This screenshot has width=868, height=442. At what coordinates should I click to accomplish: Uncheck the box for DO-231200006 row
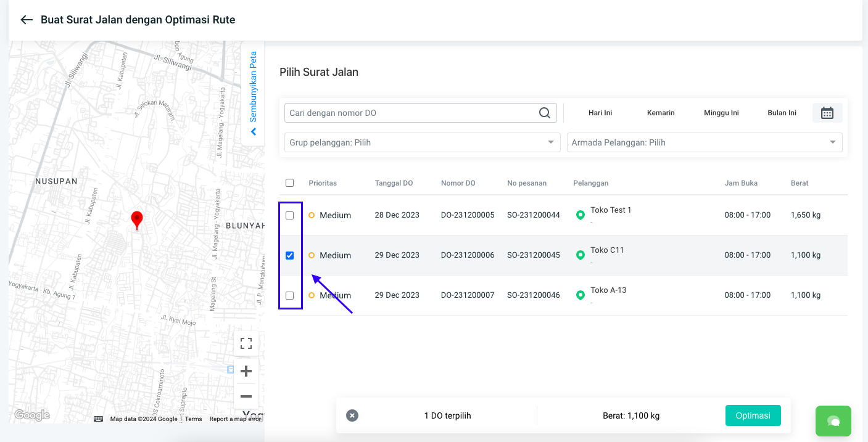289,255
